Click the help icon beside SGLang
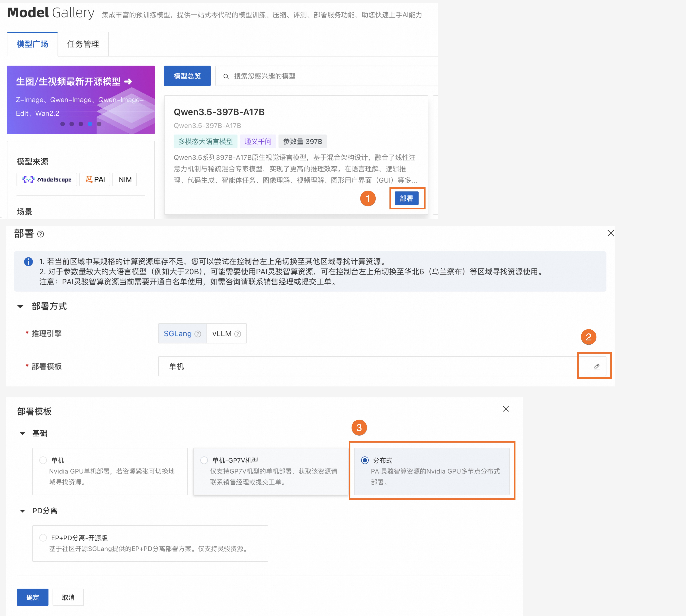Image resolution: width=686 pixels, height=616 pixels. click(x=198, y=334)
